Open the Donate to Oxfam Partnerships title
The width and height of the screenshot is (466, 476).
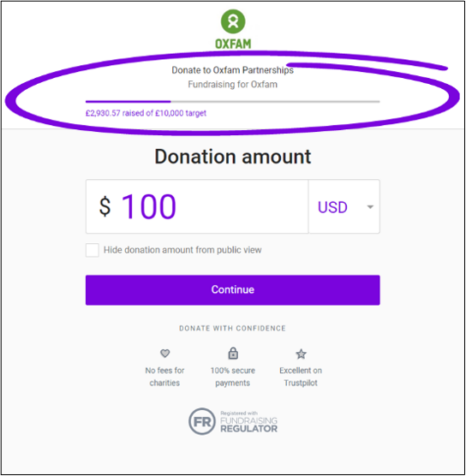[x=232, y=70]
